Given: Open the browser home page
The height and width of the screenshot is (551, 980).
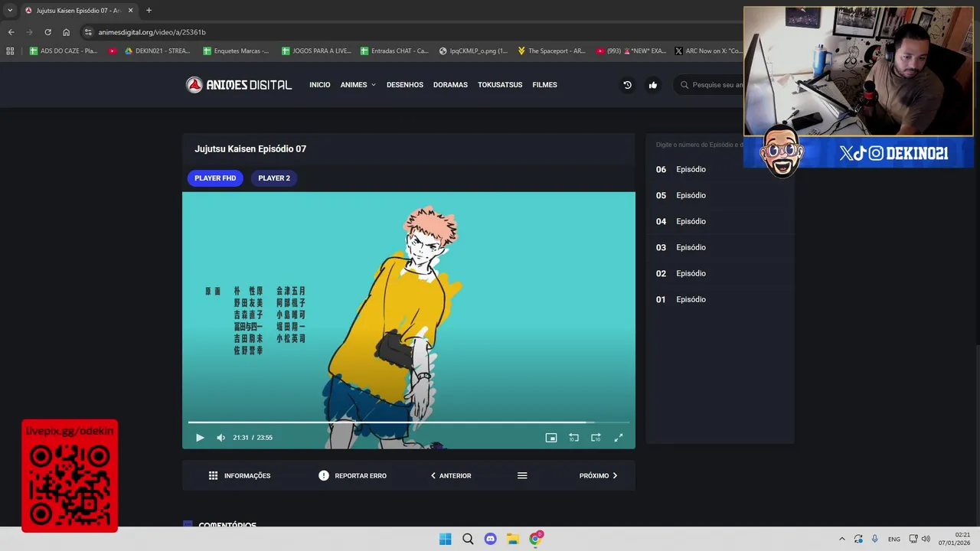Looking at the screenshot, I should pos(66,32).
